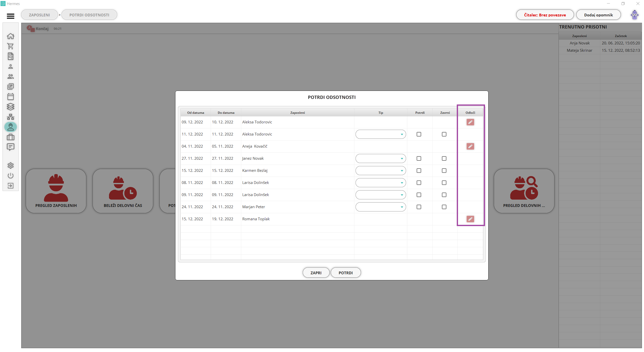The image size is (644, 352).
Task: Open Tip dropdown for Marjan Peter
Action: [381, 207]
